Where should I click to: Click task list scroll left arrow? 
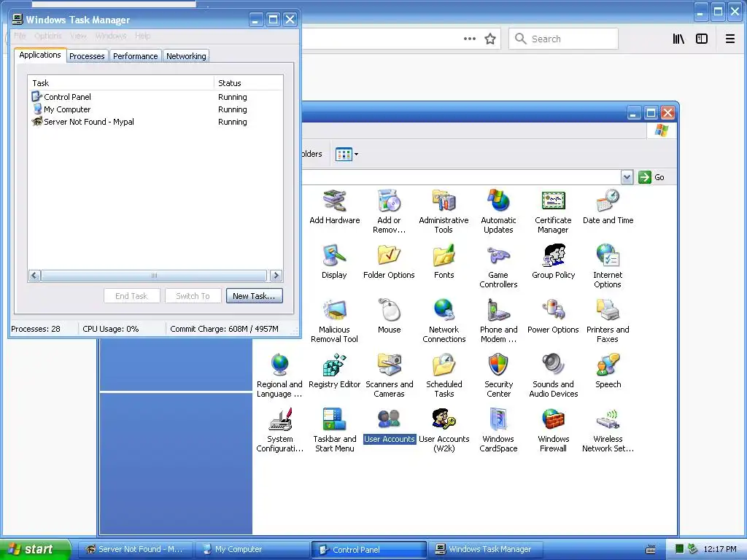(x=34, y=275)
